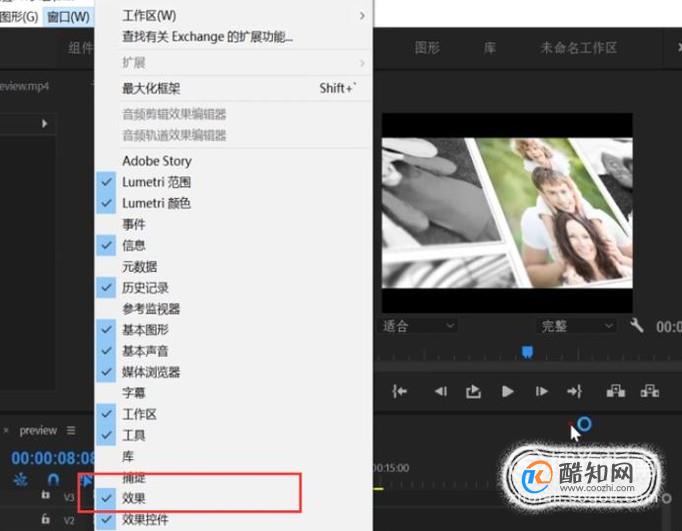Viewport: 682px width, 531px height.
Task: Switch to 组件 workspace tab
Action: [80, 47]
